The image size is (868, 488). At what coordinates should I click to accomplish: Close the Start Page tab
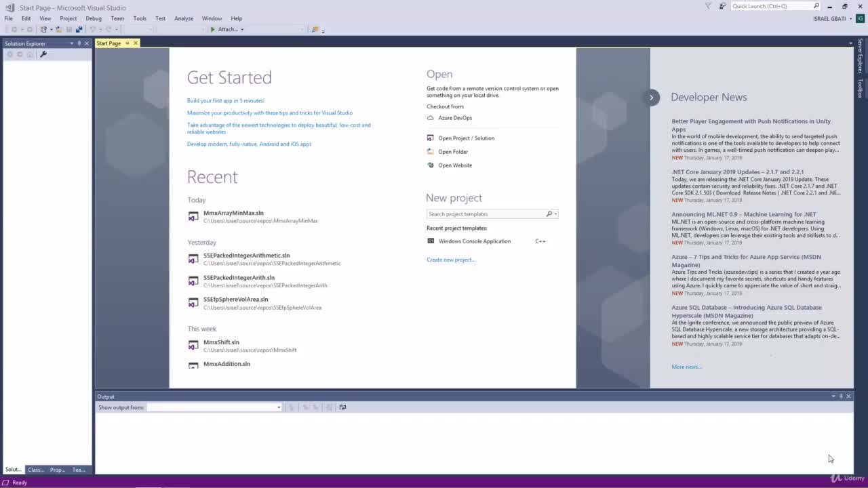pyautogui.click(x=136, y=43)
